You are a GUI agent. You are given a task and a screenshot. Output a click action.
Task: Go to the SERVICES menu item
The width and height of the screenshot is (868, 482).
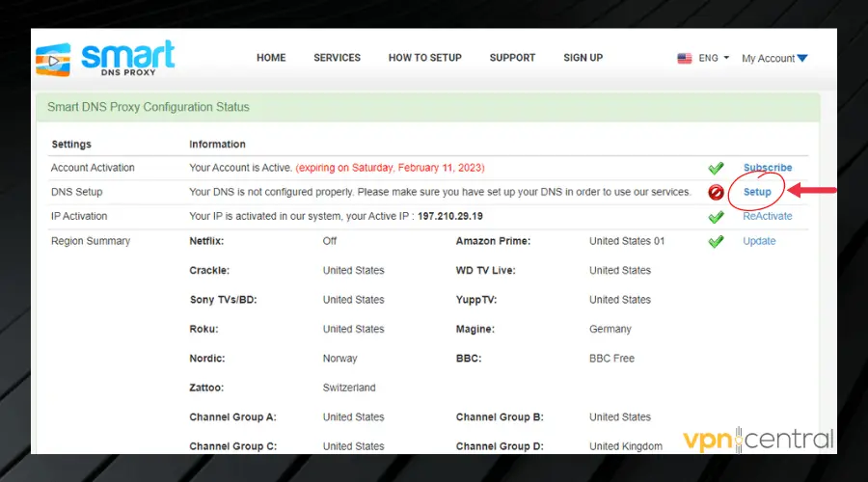pyautogui.click(x=337, y=58)
